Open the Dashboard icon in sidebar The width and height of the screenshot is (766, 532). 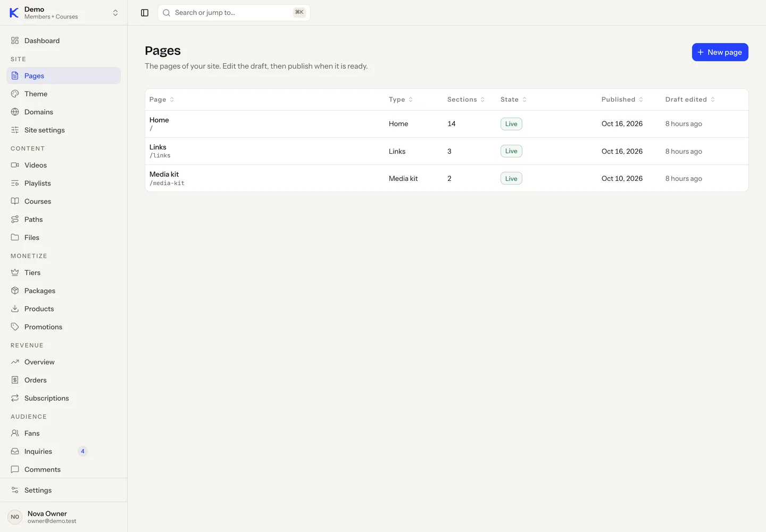point(15,40)
